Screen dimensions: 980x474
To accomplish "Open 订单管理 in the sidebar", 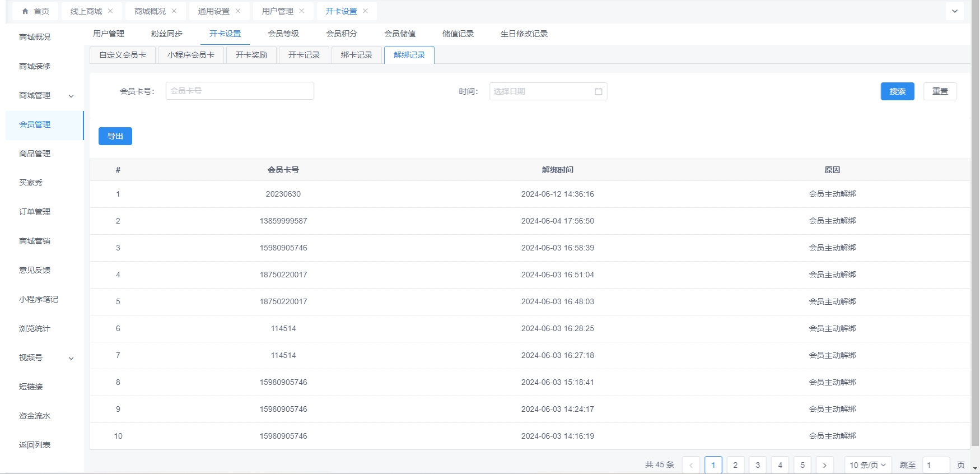I will click(35, 212).
